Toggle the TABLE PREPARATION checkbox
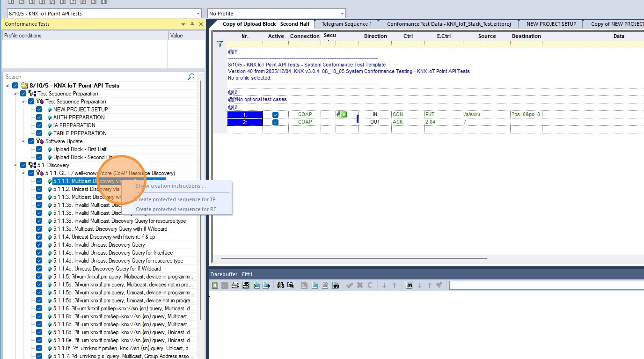This screenshot has height=359, width=644. 39,133
